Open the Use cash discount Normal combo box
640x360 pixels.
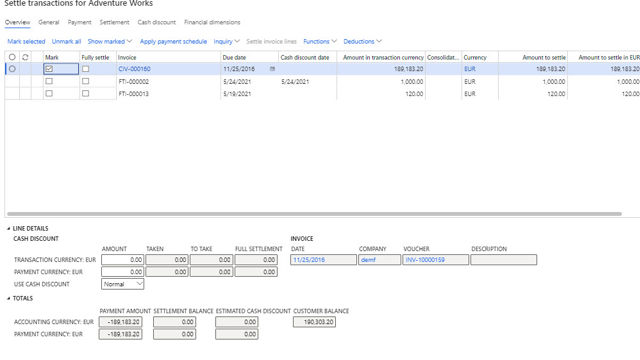(122, 284)
